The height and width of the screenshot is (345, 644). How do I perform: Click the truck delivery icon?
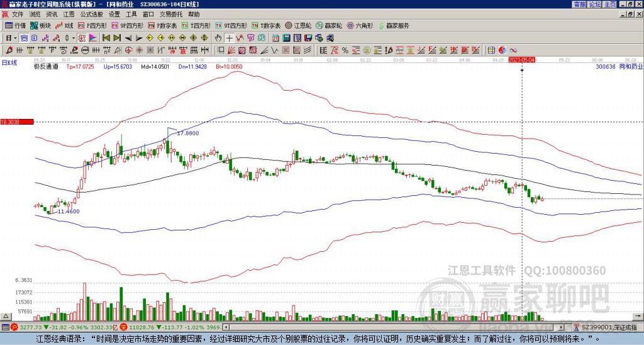(x=330, y=38)
